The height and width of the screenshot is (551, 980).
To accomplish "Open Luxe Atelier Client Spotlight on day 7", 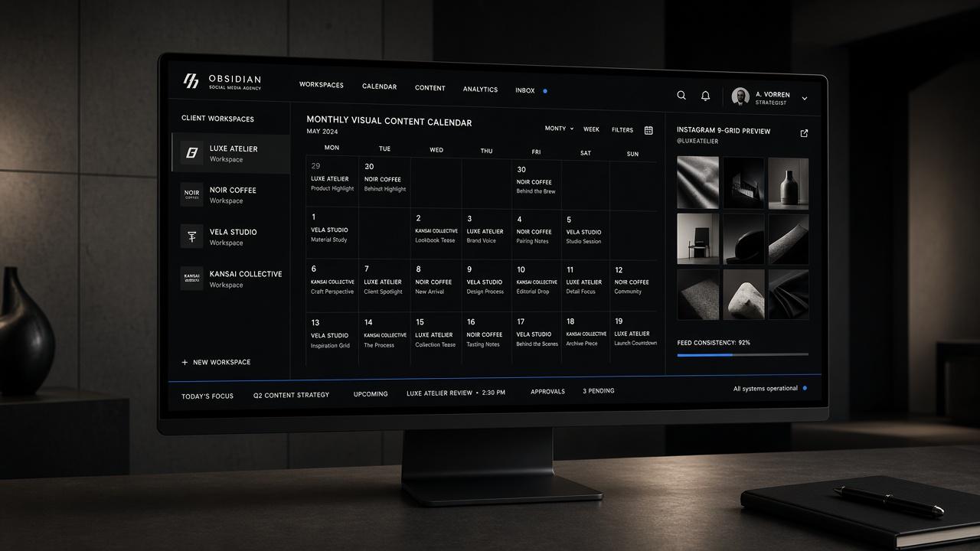I will click(384, 286).
